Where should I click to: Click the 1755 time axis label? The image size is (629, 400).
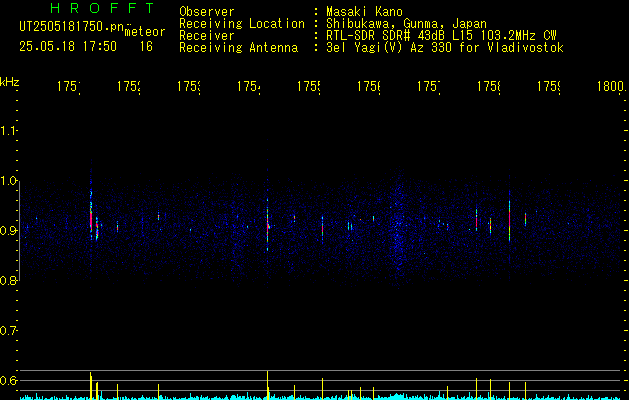point(309,86)
